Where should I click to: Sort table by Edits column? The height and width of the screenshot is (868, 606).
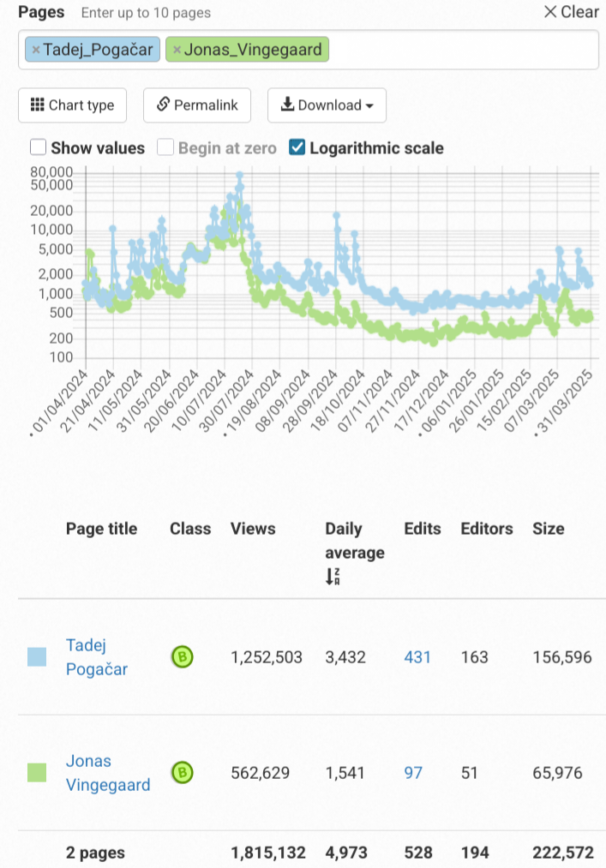point(422,529)
